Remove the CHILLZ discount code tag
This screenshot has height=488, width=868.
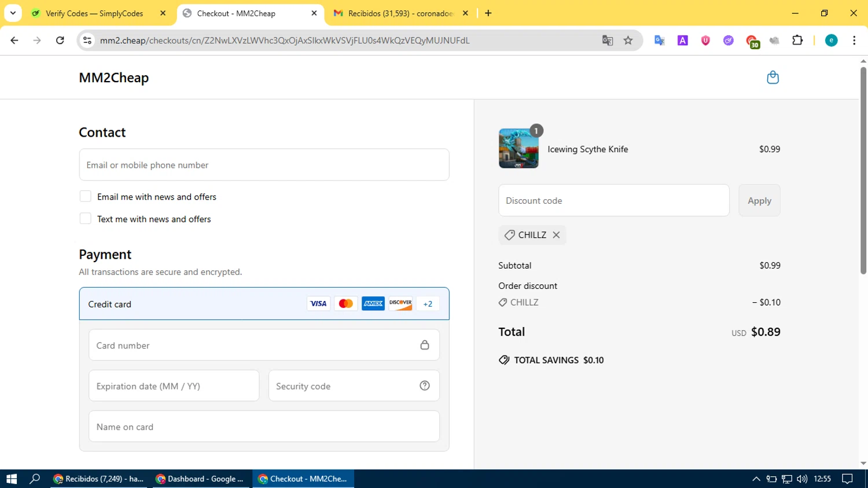point(556,235)
